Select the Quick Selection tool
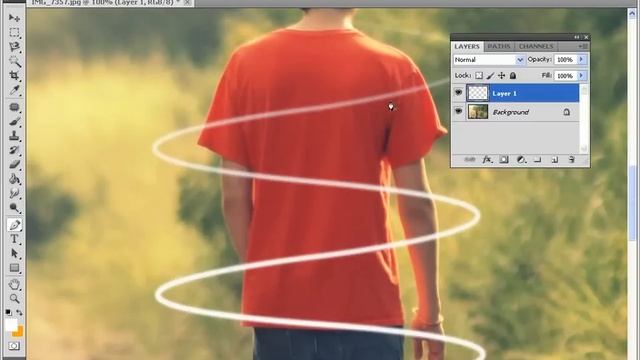The image size is (640, 360). pos(14,62)
